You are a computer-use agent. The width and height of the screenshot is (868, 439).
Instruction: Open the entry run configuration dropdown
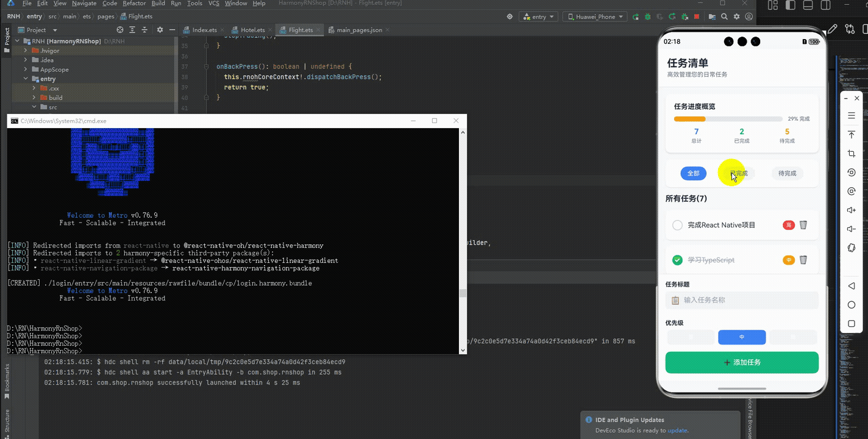tap(539, 16)
